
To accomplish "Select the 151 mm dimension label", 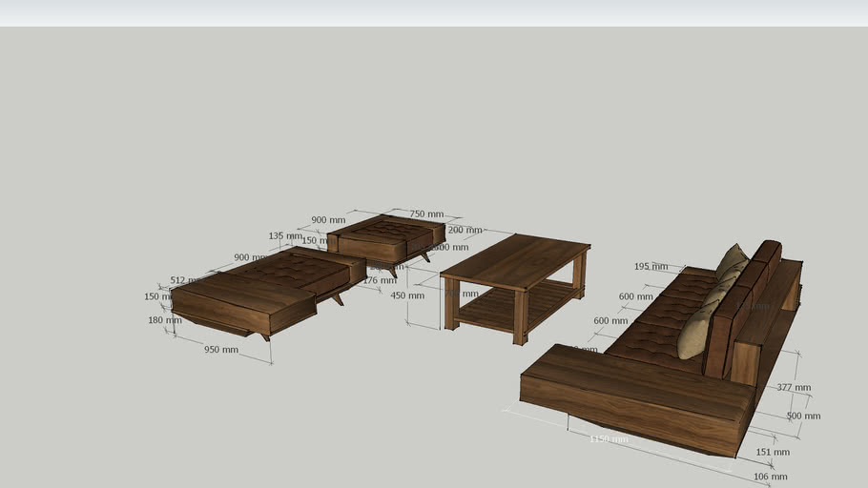I will (773, 452).
